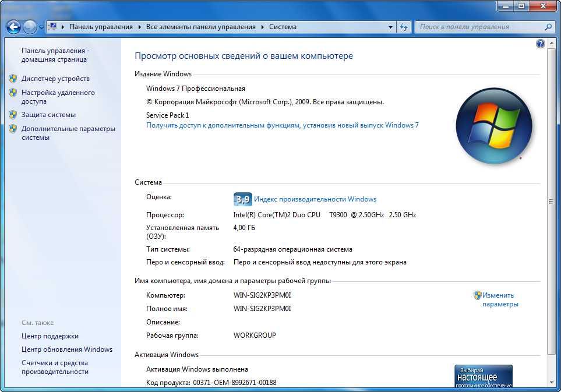
Task: Maximize the System window
Action: (x=521, y=6)
